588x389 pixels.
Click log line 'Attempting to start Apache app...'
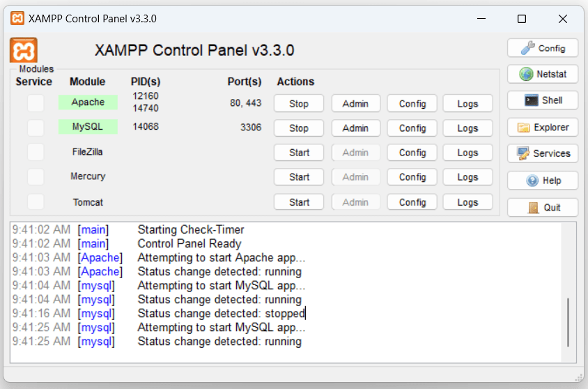coord(222,257)
